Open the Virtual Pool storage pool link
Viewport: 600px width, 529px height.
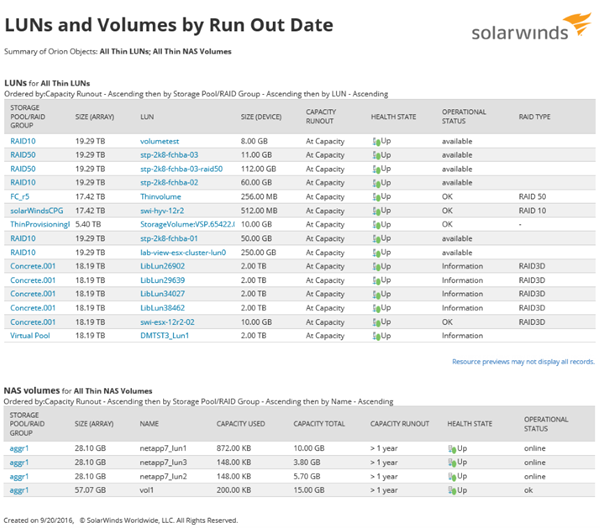pyautogui.click(x=30, y=337)
